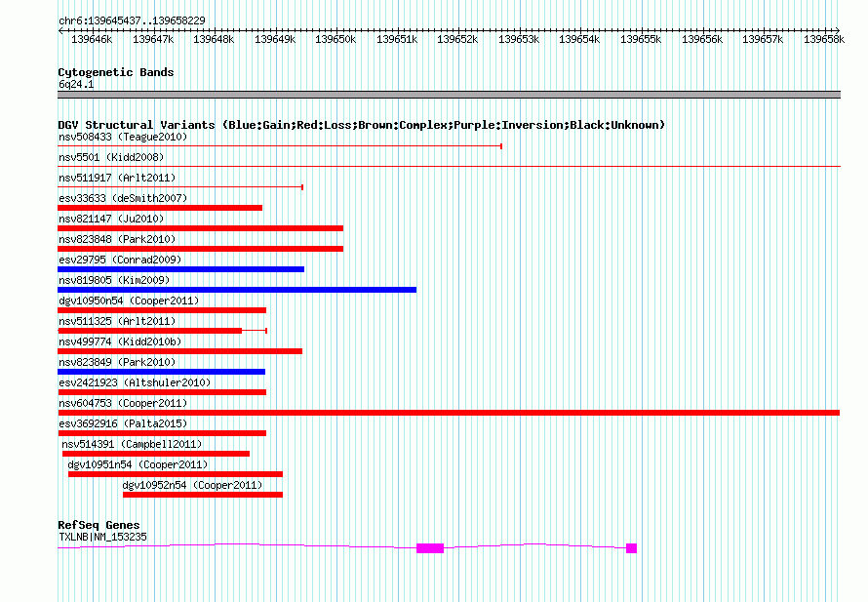Click the 6q24.1 band label
The width and height of the screenshot is (868, 602).
[76, 84]
